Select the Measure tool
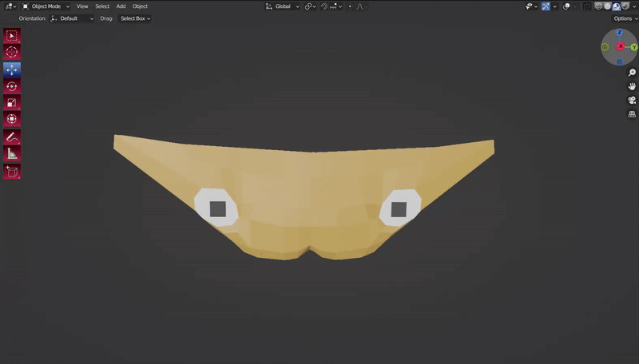Image resolution: width=639 pixels, height=364 pixels. [x=12, y=153]
